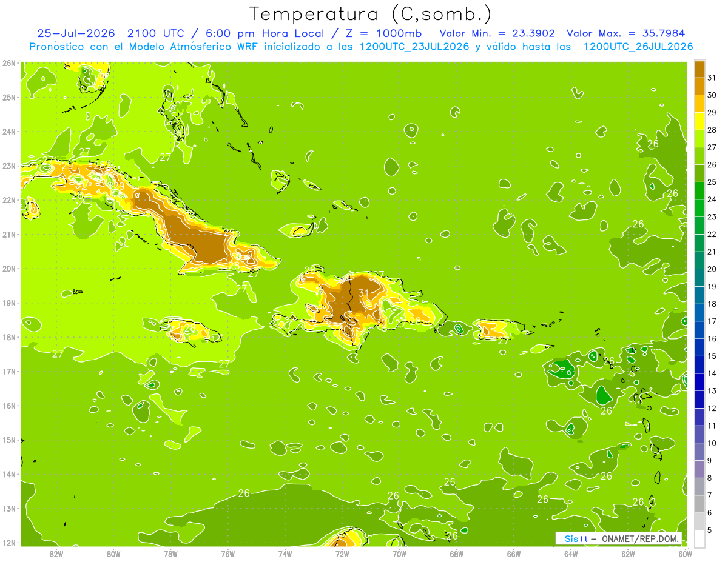Click the "ONAMET/REP.DOM." credit label
The image size is (728, 562).
[640, 538]
